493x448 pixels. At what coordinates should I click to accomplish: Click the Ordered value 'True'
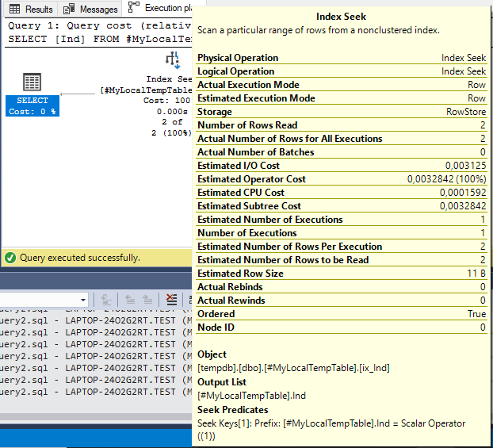point(476,314)
